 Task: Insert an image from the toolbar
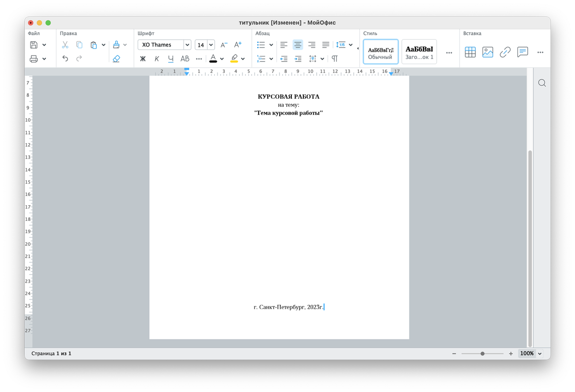pyautogui.click(x=488, y=52)
